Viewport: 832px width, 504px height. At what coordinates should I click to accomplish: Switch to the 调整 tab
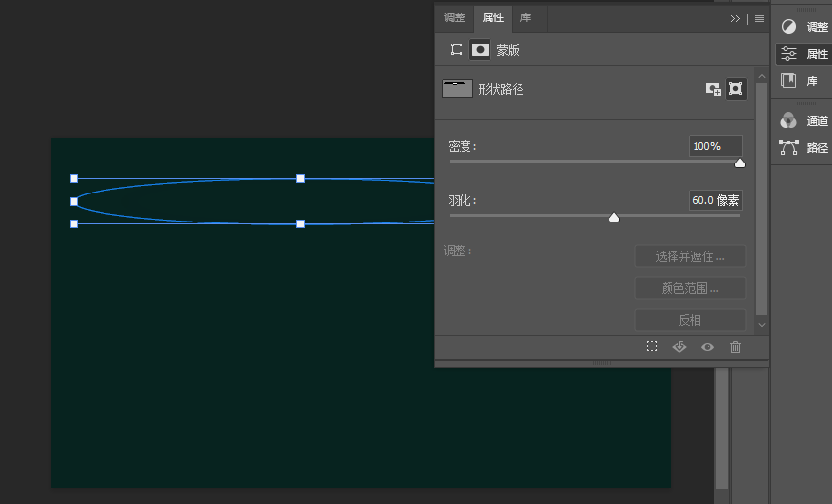tap(454, 18)
